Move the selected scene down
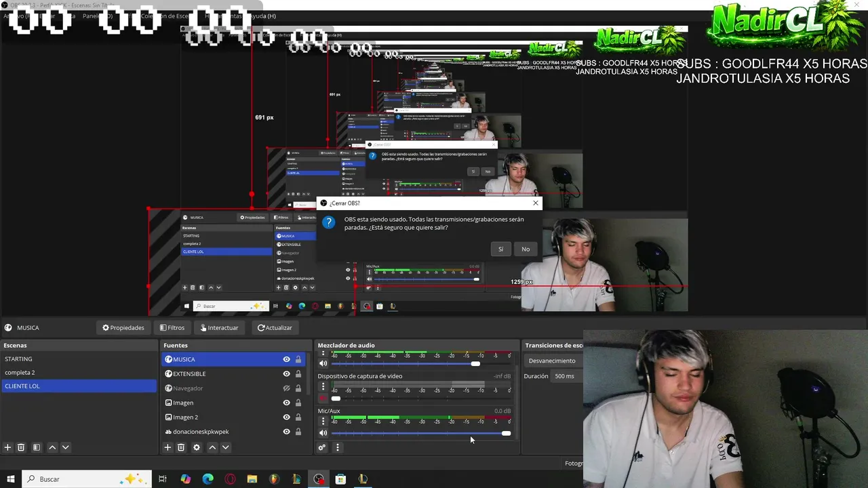This screenshot has height=488, width=868. pyautogui.click(x=65, y=447)
